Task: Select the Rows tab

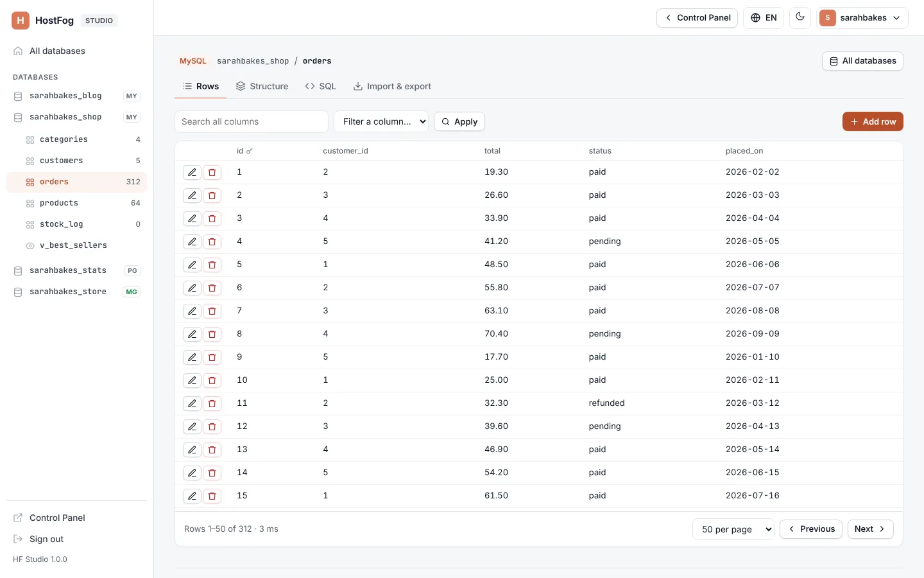Action: click(201, 86)
